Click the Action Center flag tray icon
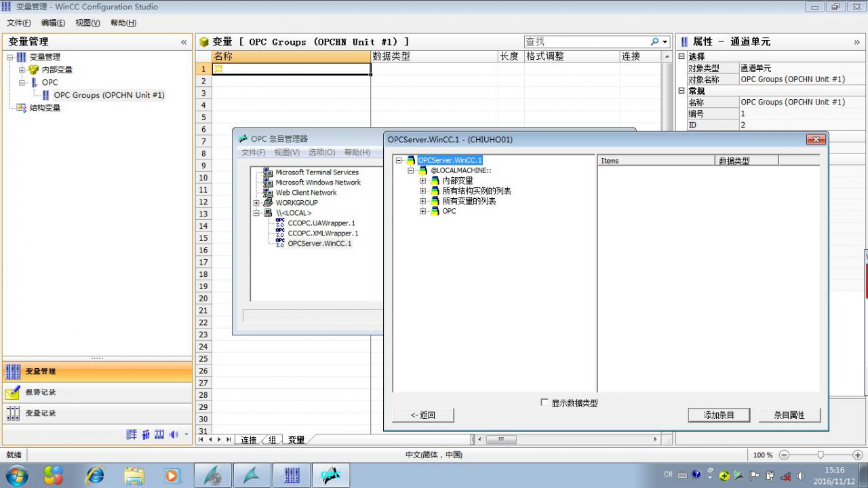The height and width of the screenshot is (488, 868). pyautogui.click(x=755, y=475)
